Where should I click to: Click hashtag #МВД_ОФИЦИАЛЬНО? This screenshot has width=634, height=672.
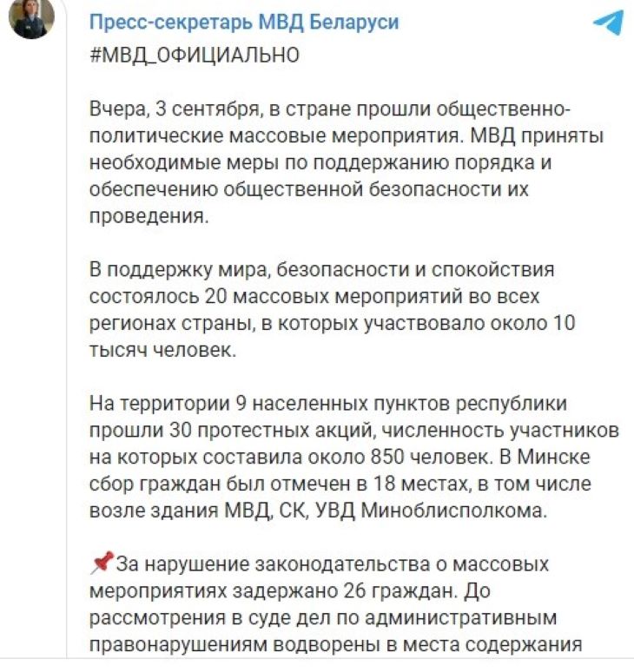click(194, 55)
